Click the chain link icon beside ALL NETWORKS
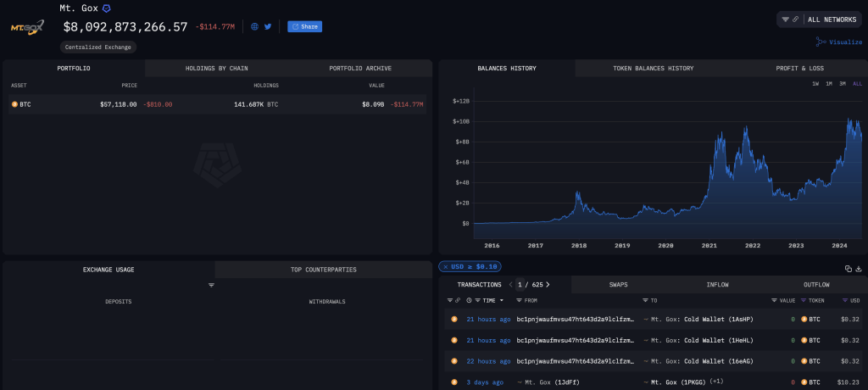The height and width of the screenshot is (390, 868). pyautogui.click(x=795, y=19)
